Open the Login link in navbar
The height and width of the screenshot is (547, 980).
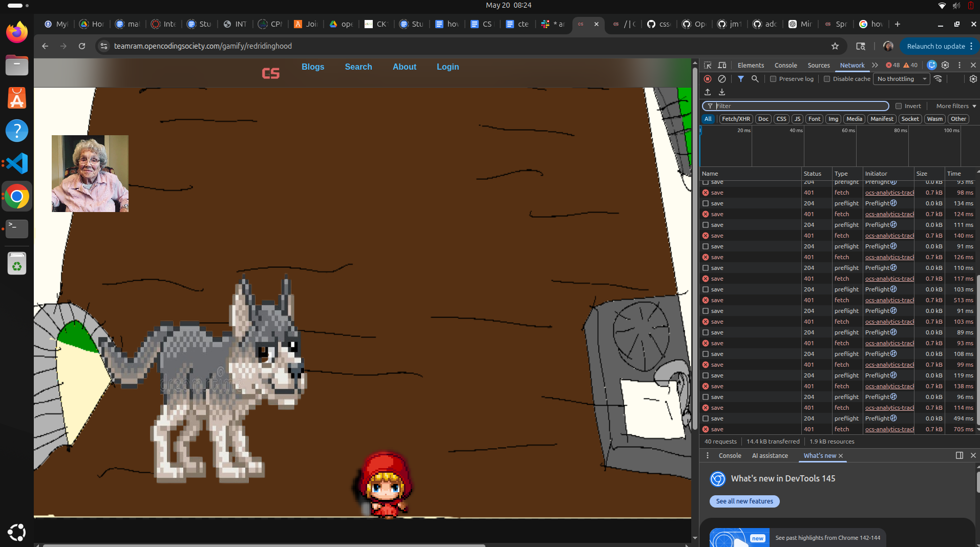[448, 67]
